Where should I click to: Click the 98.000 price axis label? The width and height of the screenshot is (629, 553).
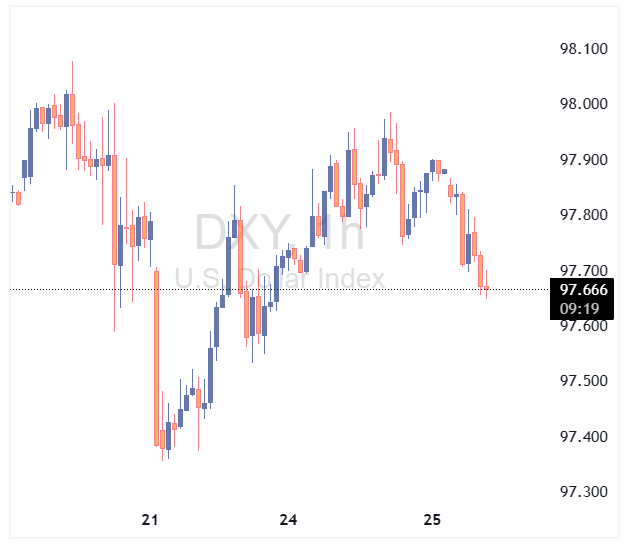580,105
